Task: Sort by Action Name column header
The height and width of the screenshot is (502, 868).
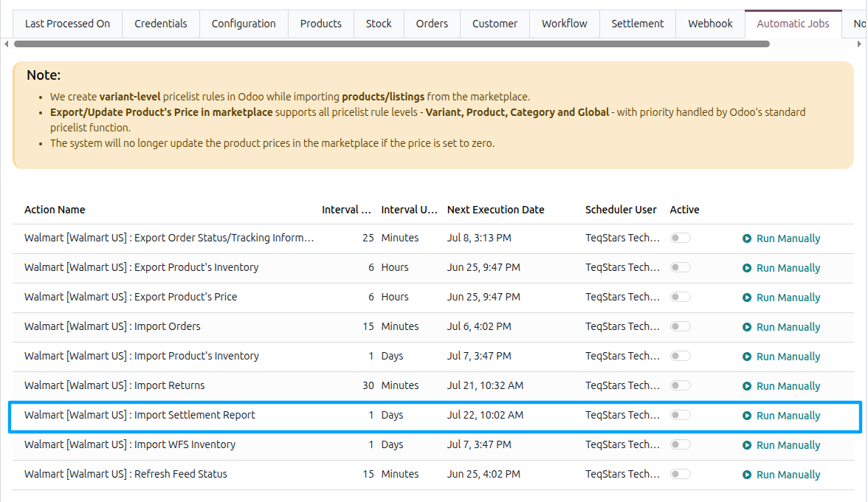Action: tap(55, 210)
